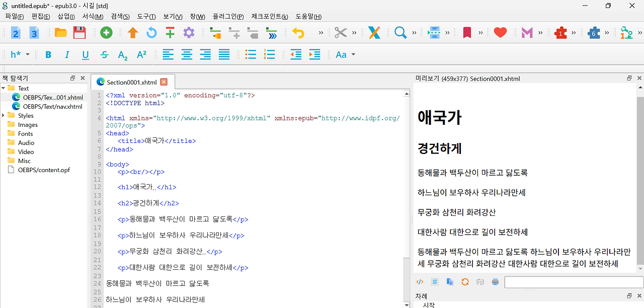Collapse the Text folder in book browser
Image resolution: width=644 pixels, height=308 pixels.
point(4,88)
